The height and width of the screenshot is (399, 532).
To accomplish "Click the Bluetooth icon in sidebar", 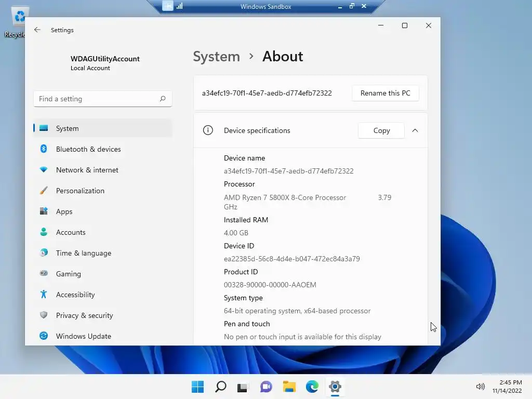I will point(44,149).
